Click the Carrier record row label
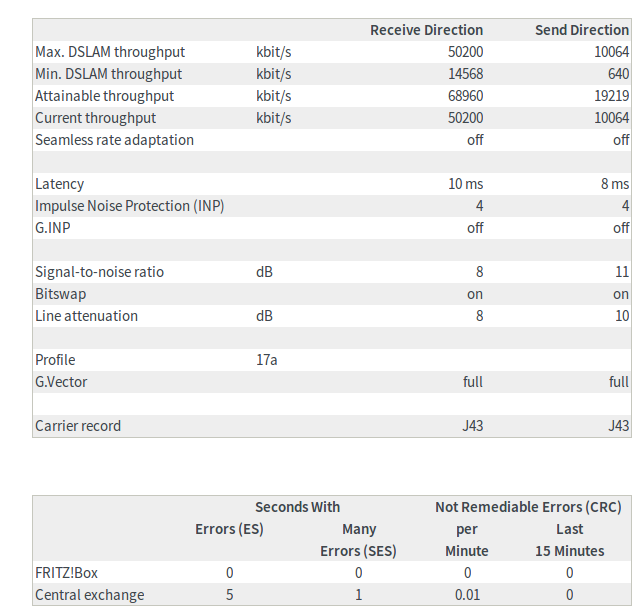 (78, 426)
